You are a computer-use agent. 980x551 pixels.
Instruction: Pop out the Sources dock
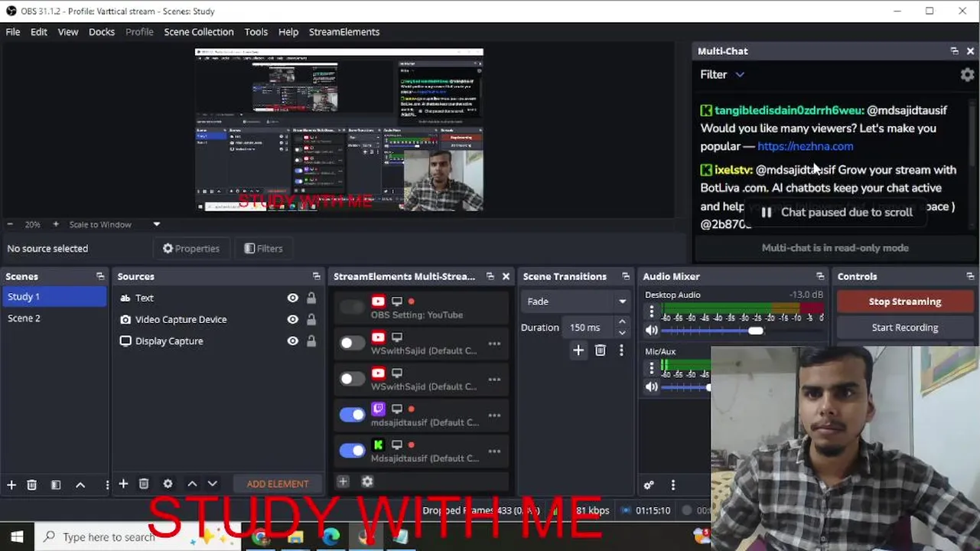(x=317, y=276)
